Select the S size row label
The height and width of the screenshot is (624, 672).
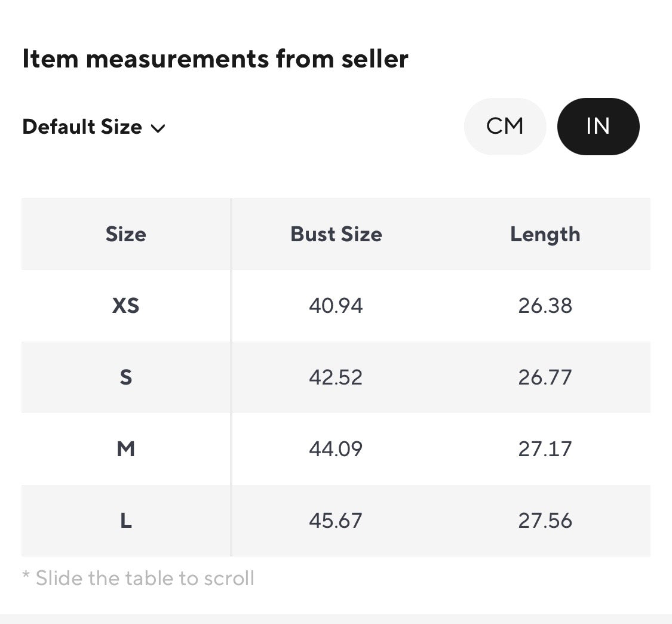coord(126,377)
